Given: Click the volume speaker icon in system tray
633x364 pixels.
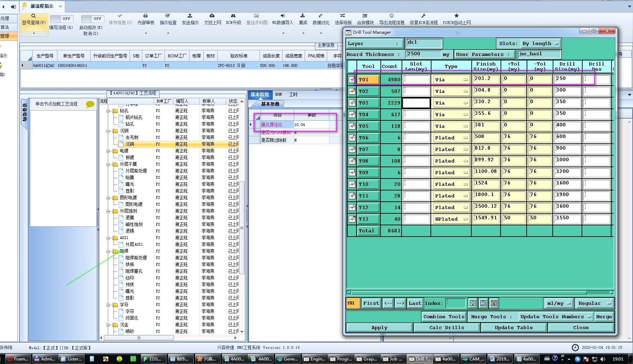Looking at the screenshot, I should coord(603,359).
